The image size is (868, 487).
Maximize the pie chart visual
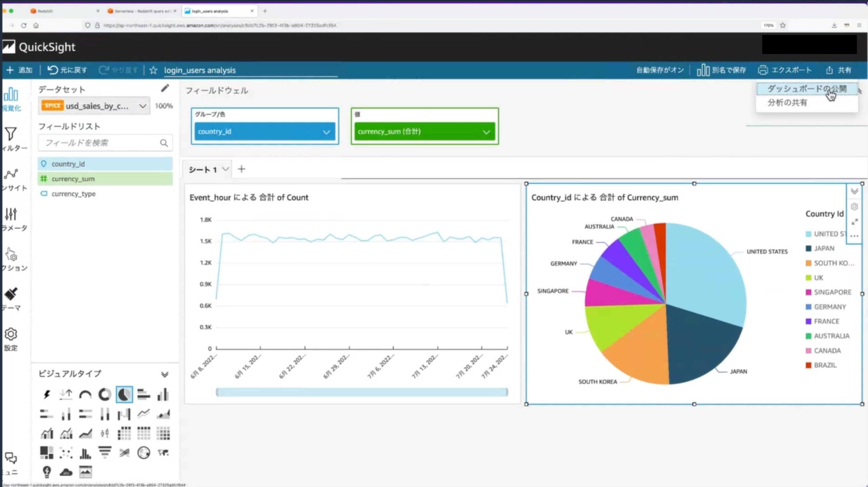pyautogui.click(x=855, y=222)
